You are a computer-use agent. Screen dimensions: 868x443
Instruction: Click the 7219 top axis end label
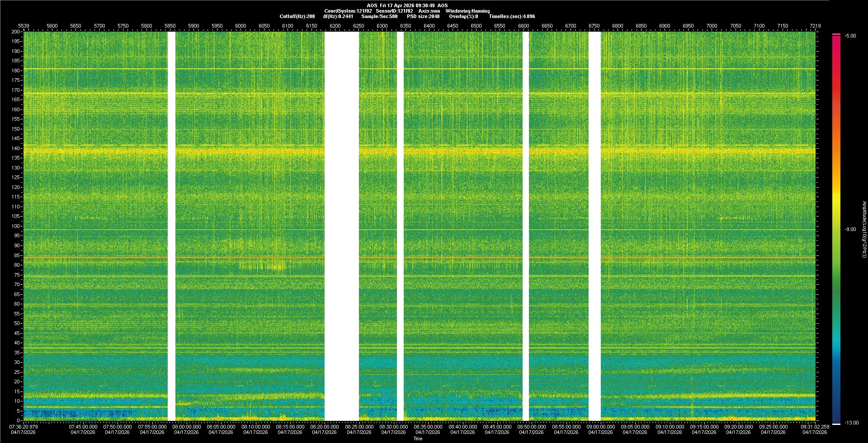pyautogui.click(x=815, y=26)
